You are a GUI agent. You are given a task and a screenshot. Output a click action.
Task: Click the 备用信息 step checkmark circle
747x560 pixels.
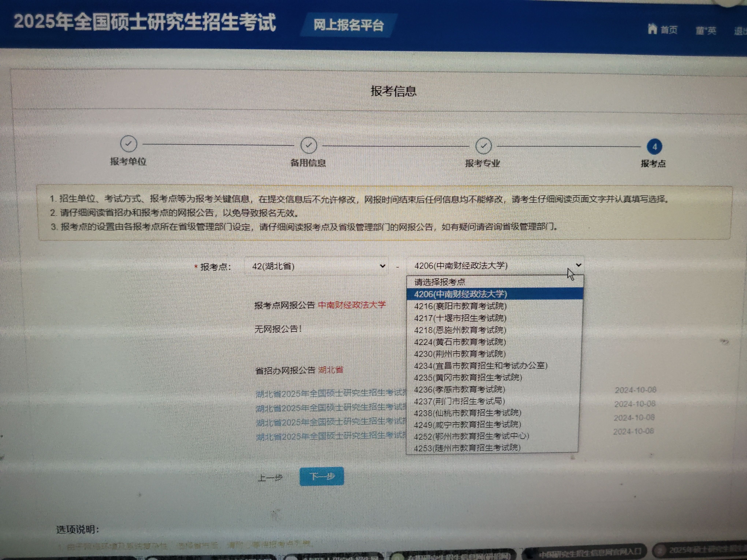coord(308,145)
